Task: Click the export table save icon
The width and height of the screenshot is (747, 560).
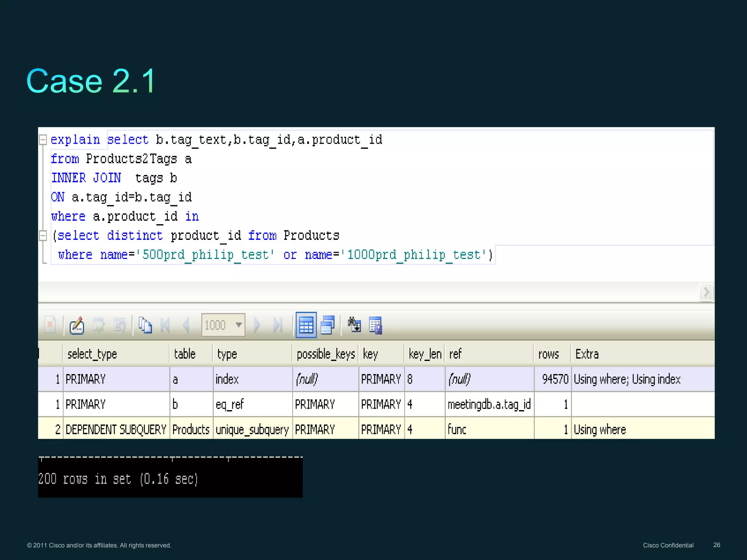Action: (x=375, y=325)
